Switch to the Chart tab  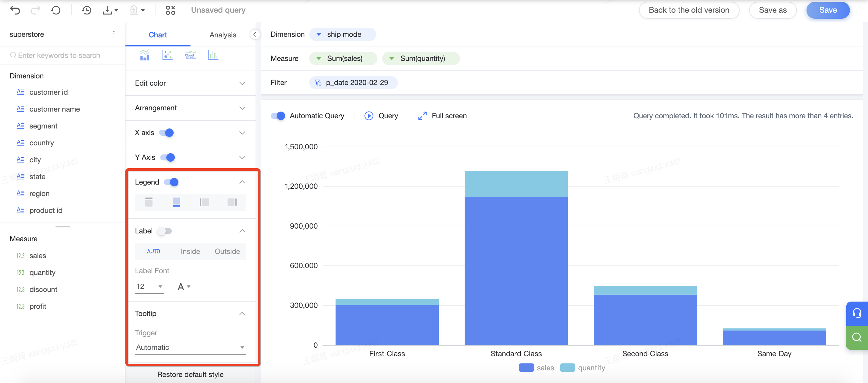[x=158, y=35]
